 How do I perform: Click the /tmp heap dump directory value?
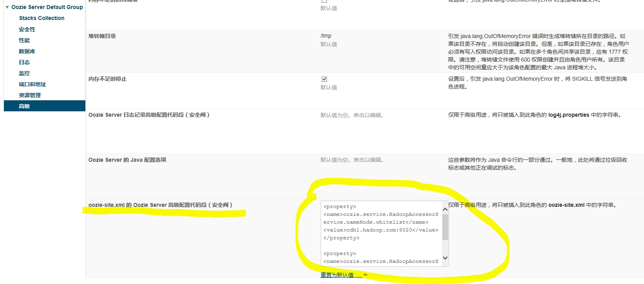(x=326, y=36)
